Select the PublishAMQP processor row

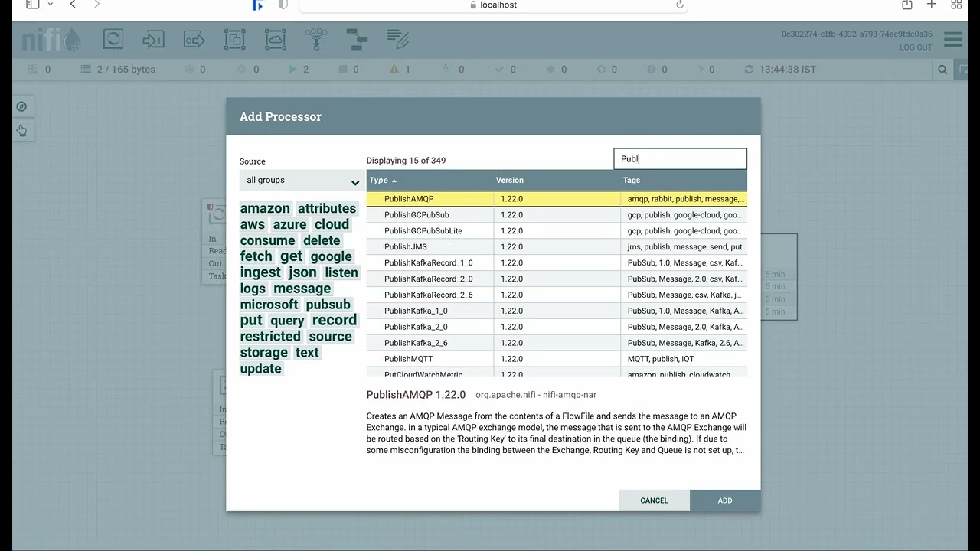click(x=557, y=199)
